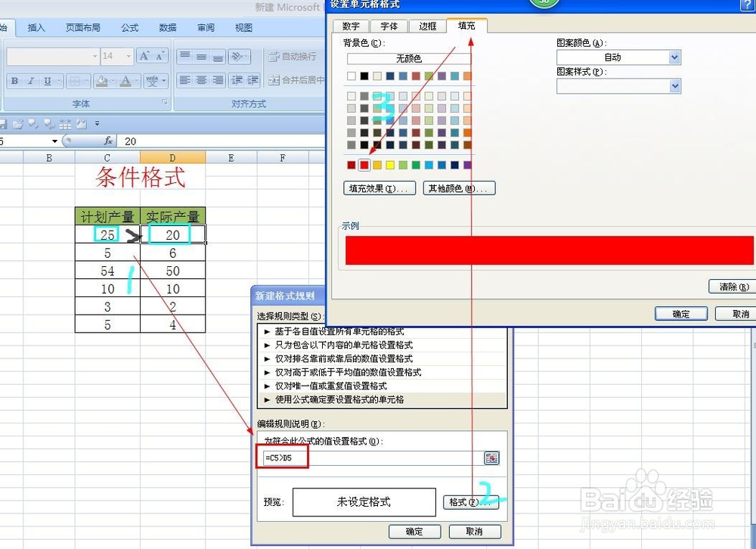Click the 无颜色 no color button
The image size is (756, 549).
click(x=409, y=59)
